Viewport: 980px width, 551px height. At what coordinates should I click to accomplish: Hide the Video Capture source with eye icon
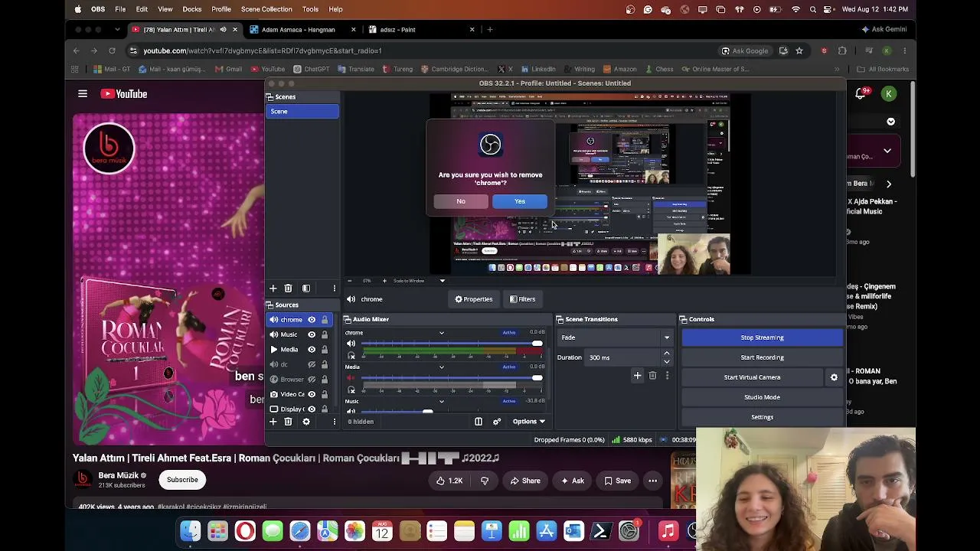(x=312, y=394)
